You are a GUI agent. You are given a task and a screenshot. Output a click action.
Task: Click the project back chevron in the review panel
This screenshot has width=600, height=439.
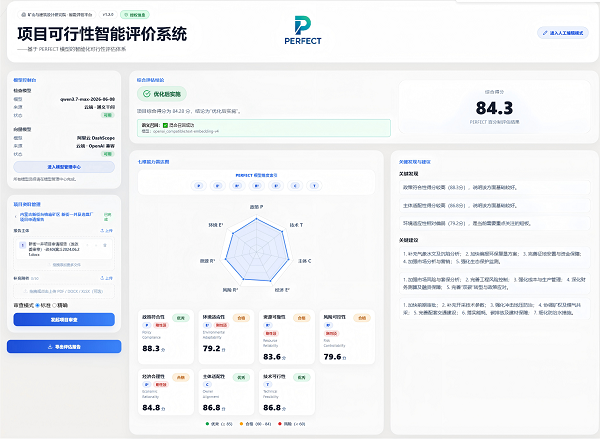(x=16, y=217)
